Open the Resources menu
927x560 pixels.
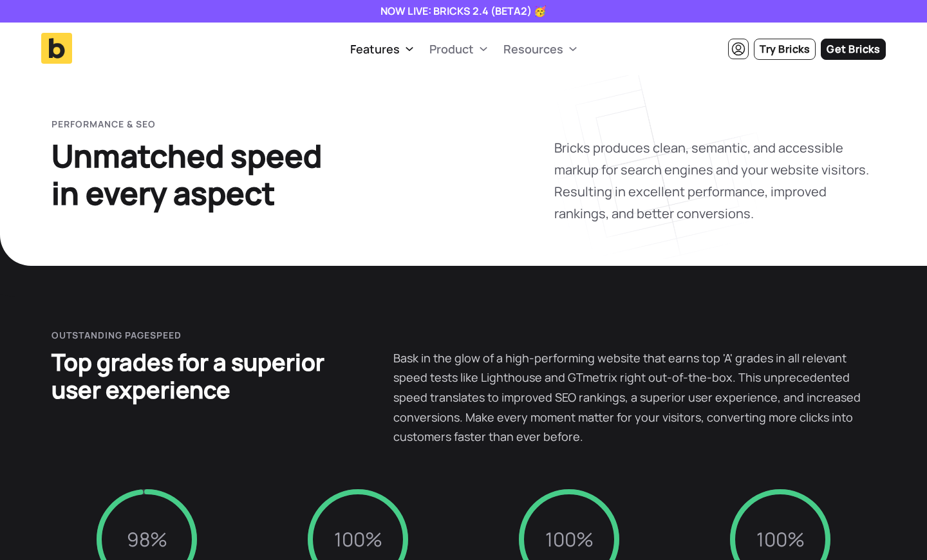(533, 49)
